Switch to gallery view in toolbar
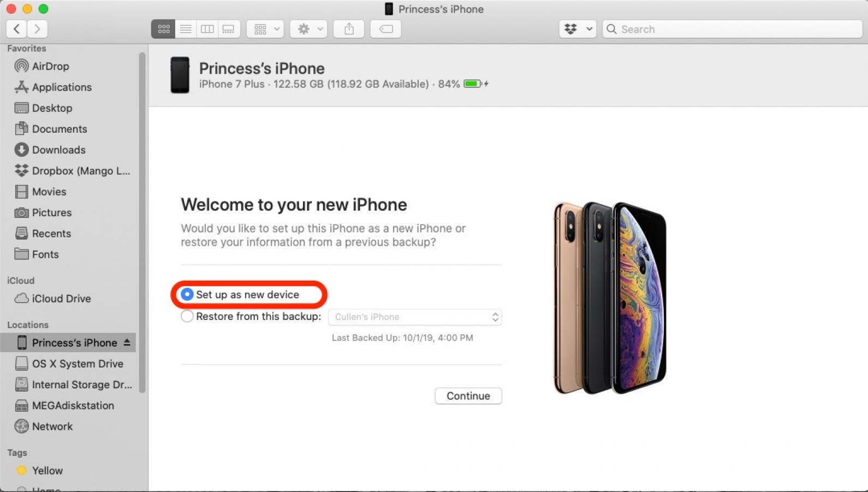The image size is (868, 492). 229,29
